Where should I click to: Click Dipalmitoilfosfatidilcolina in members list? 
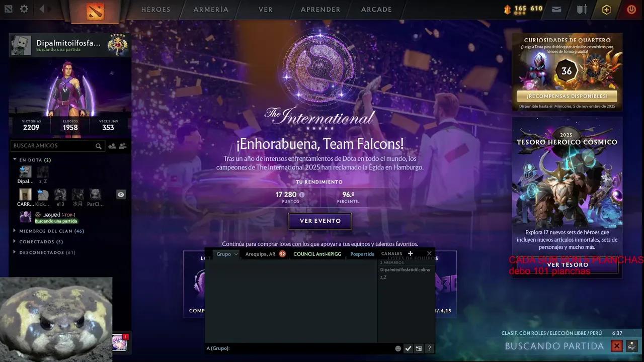pyautogui.click(x=405, y=269)
